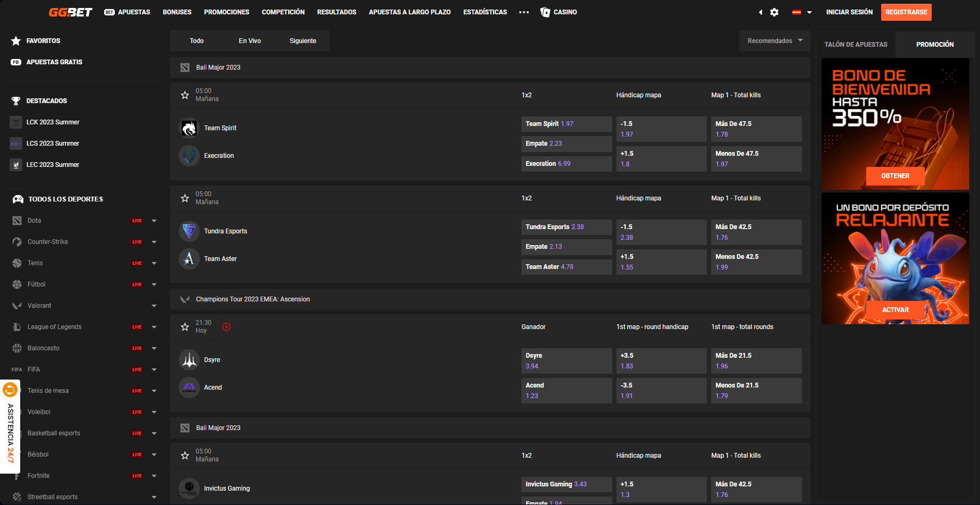Click the Team Spirit team logo
The image size is (980, 505).
[x=189, y=128]
